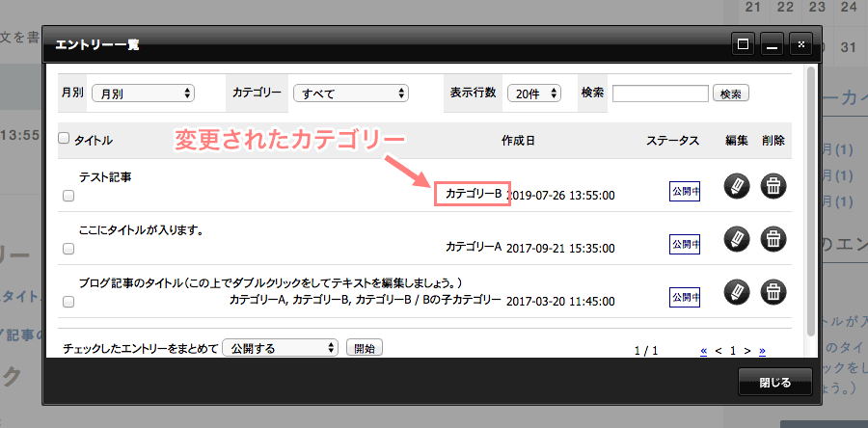Click the date 2017-09-21 15:35:00
The height and width of the screenshot is (428, 868).
click(x=560, y=249)
